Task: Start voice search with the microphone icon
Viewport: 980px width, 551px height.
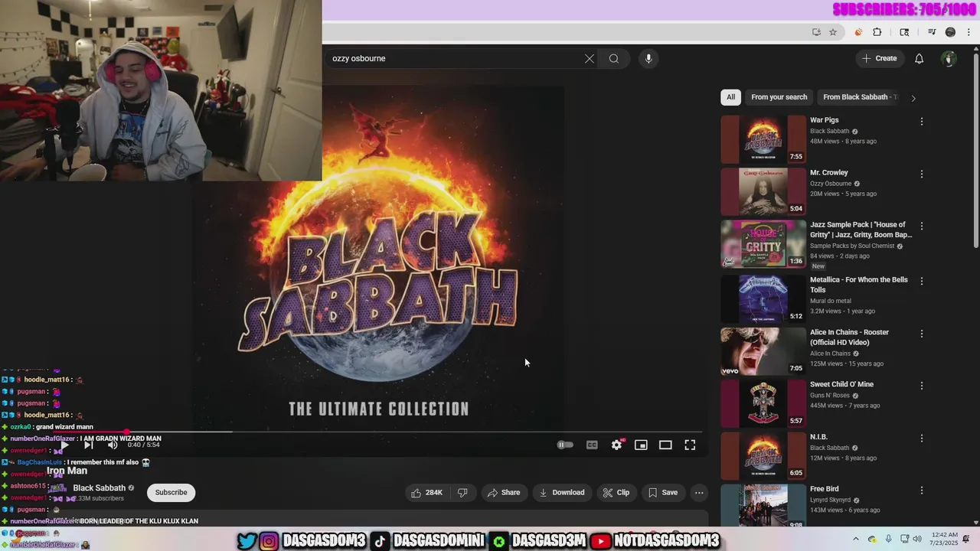Action: click(648, 59)
